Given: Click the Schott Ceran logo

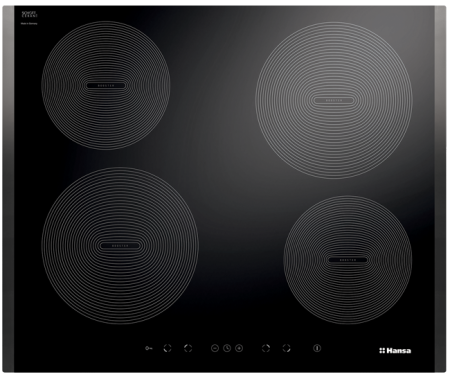Looking at the screenshot, I should [29, 14].
